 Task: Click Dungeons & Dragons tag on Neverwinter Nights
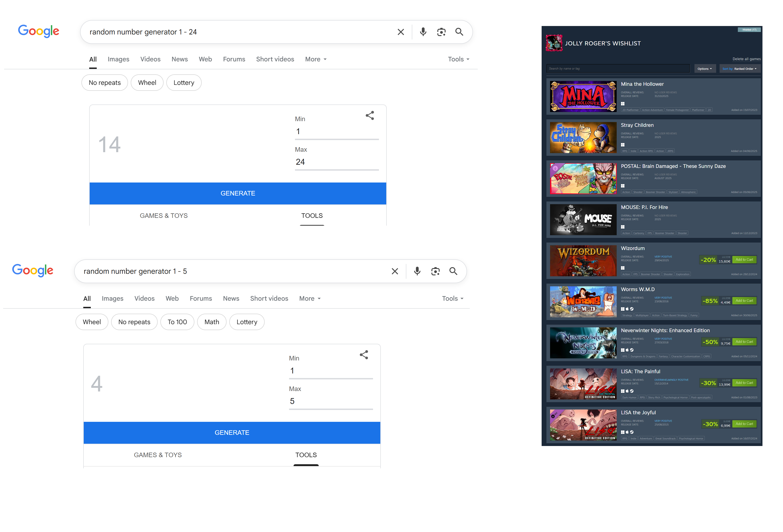coord(643,357)
